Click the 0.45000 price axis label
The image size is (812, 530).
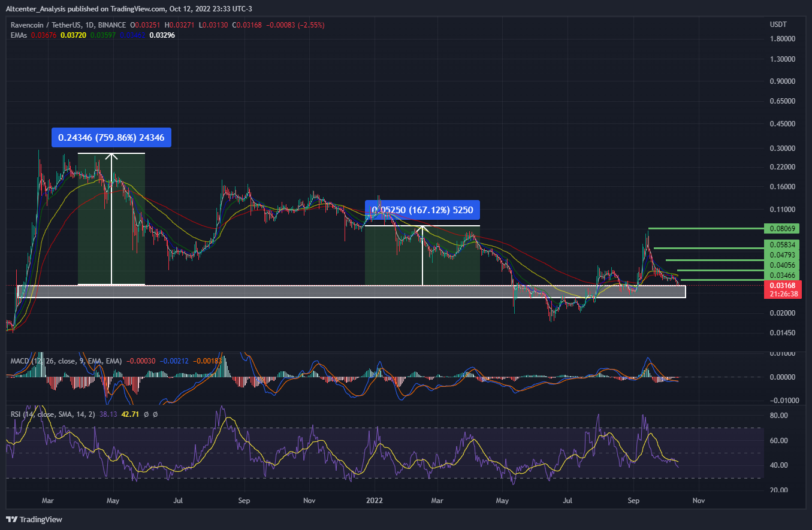coord(782,124)
